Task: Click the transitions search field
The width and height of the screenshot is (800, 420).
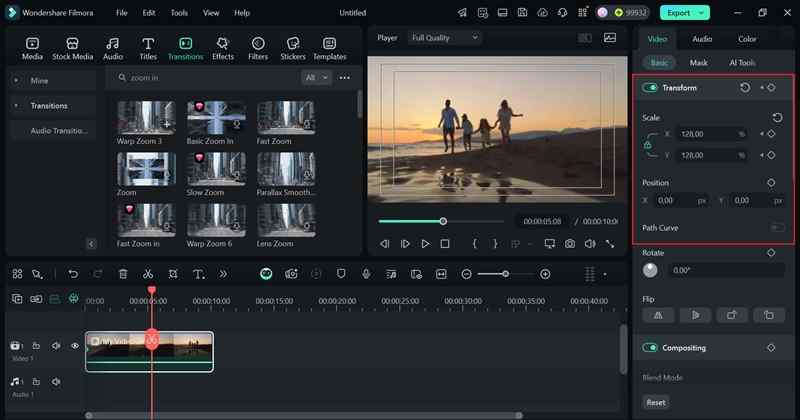Action: (209, 78)
